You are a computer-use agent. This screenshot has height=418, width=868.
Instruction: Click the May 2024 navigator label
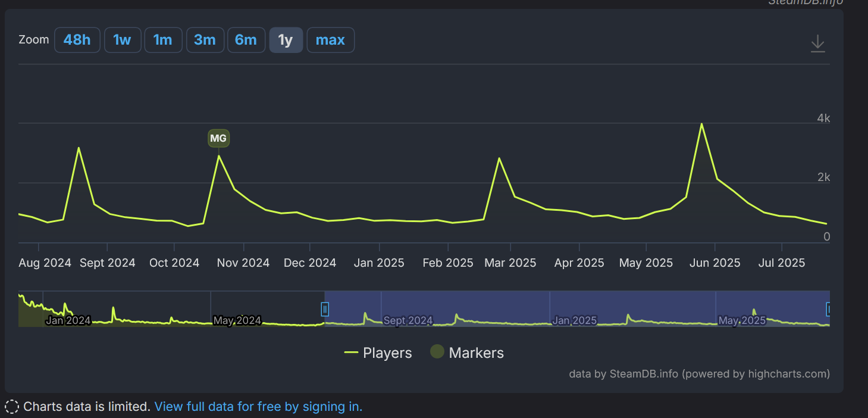pos(237,321)
